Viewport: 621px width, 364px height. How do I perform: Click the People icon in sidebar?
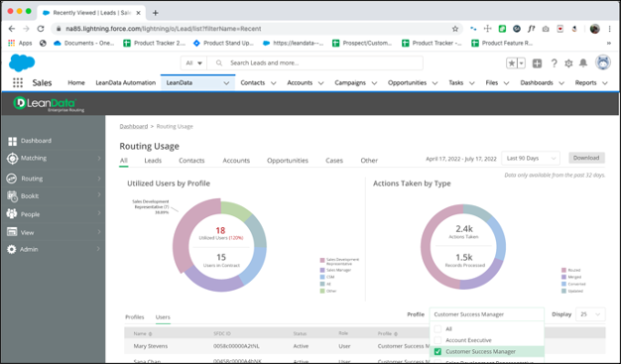[12, 214]
